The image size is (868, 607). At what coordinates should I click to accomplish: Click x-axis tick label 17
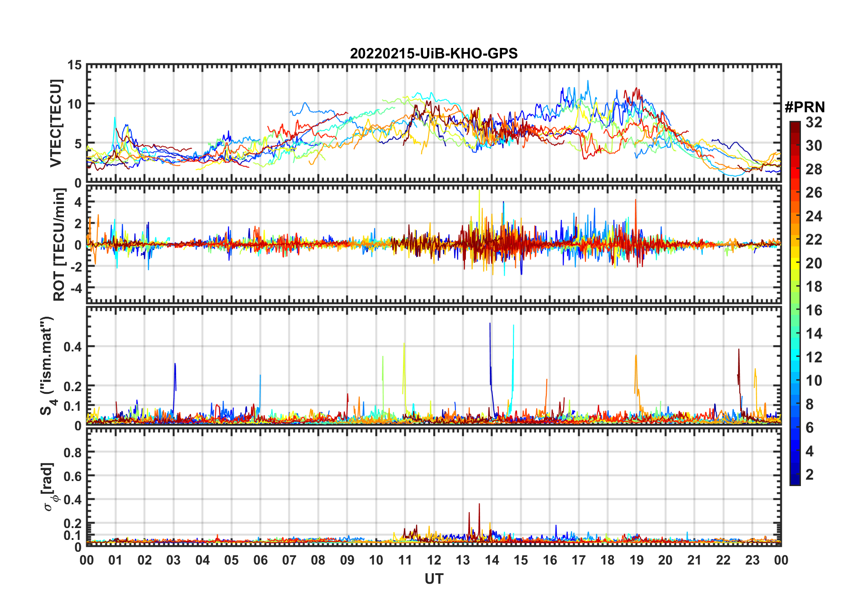click(x=579, y=560)
